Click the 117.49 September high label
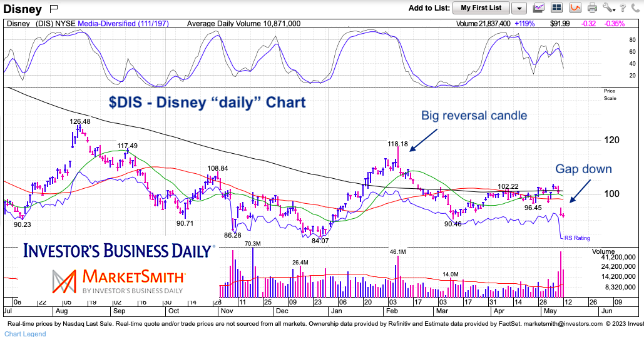 [x=127, y=146]
